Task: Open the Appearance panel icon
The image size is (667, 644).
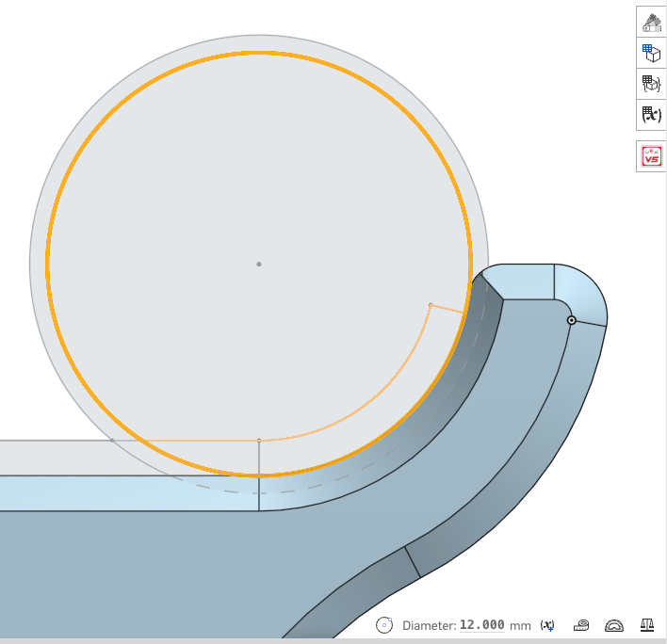Action: pos(652,23)
